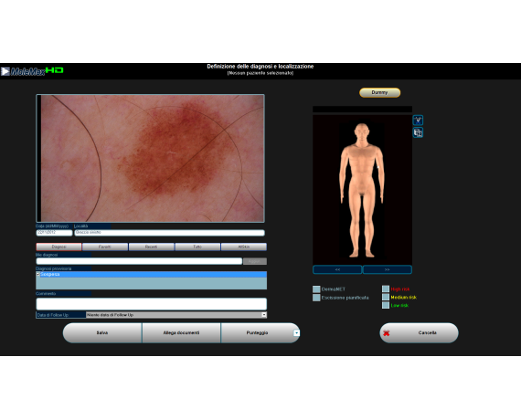Open the Punteggio dropdown arrow
Image resolution: width=521 pixels, height=420 pixels.
pos(296,332)
